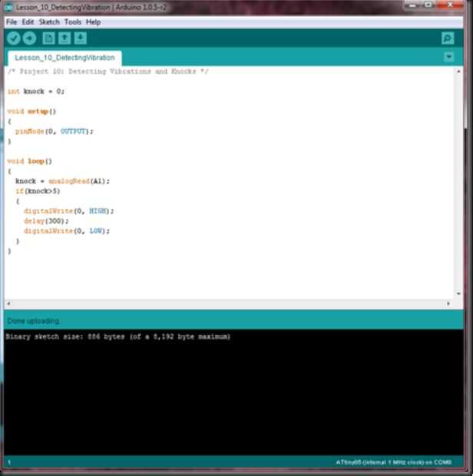Click the ATtiny board info in status bar

click(x=393, y=462)
